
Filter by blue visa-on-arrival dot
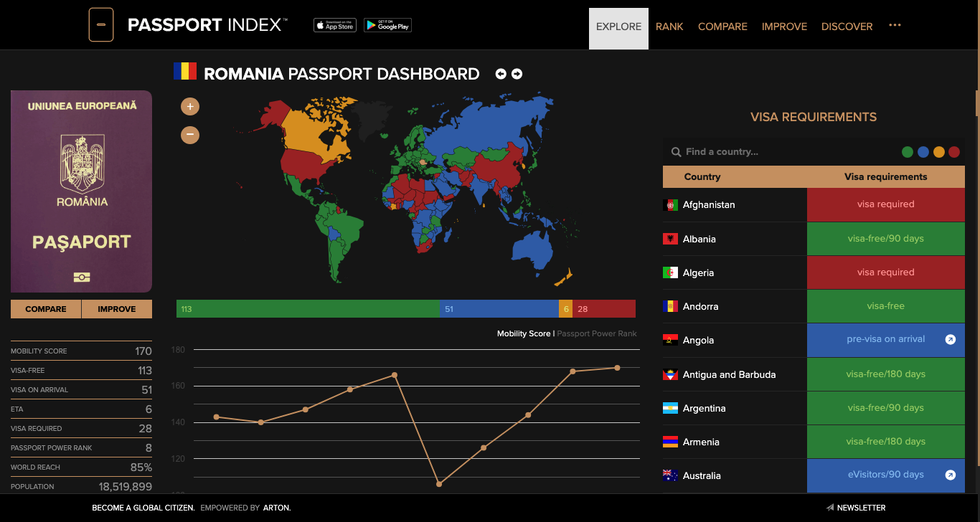click(x=923, y=152)
